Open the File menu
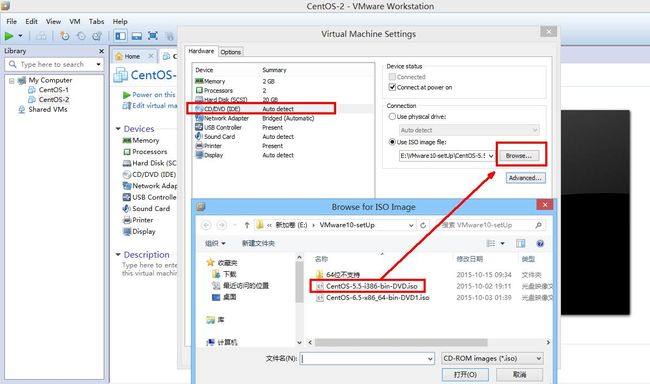650x384 pixels. tap(12, 22)
